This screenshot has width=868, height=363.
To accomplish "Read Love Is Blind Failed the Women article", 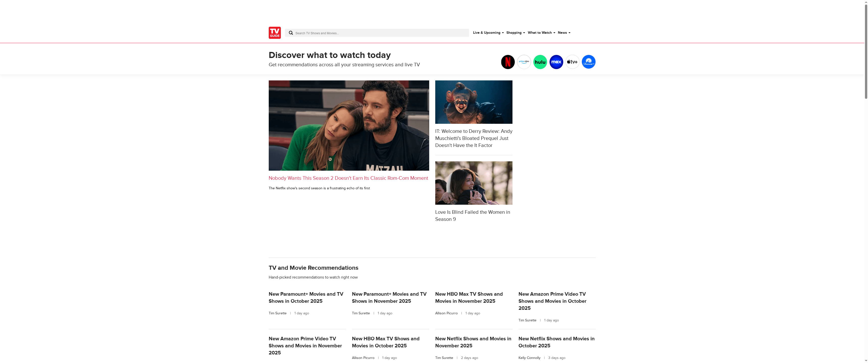I will click(x=473, y=216).
